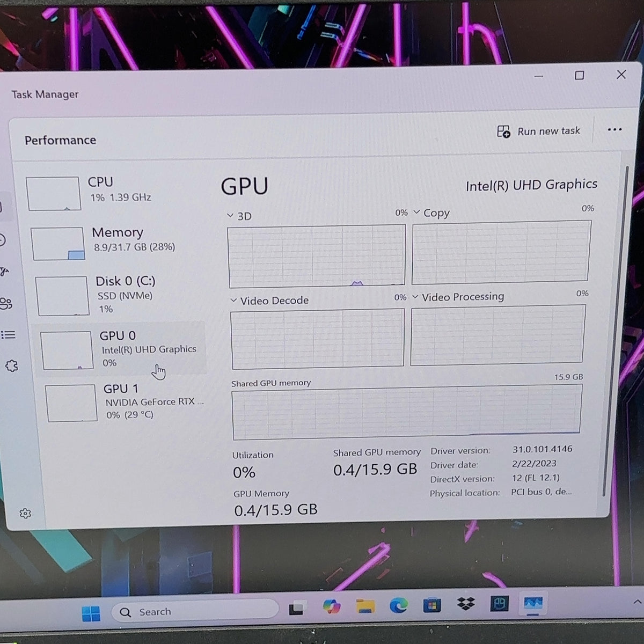Open the Users page in sidebar
This screenshot has height=644, width=644.
pos(6,303)
